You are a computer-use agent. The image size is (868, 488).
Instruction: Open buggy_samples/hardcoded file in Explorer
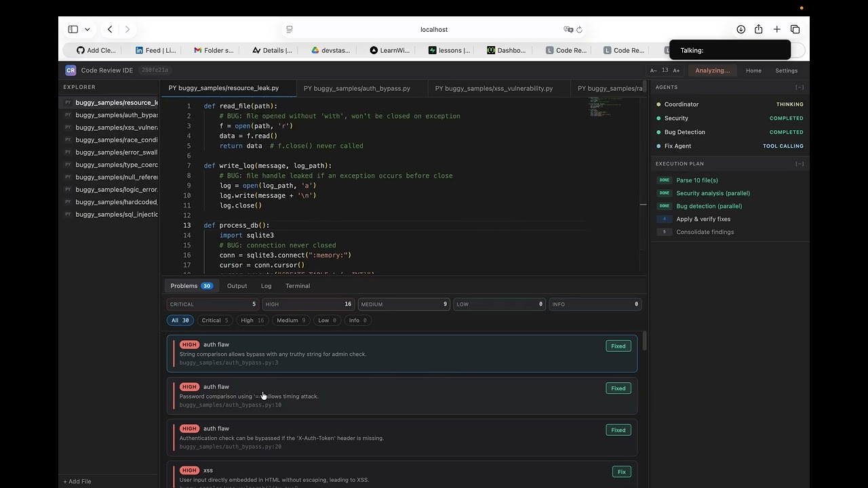[109, 202]
